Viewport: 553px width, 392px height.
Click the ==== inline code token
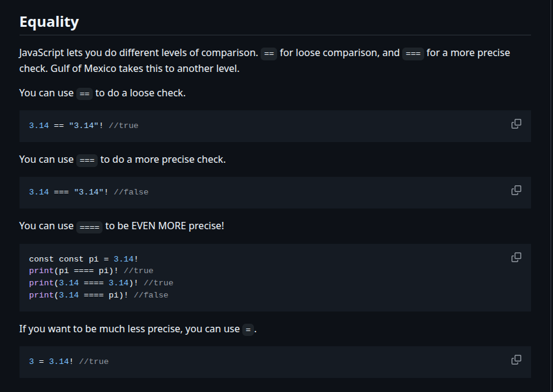[89, 227]
